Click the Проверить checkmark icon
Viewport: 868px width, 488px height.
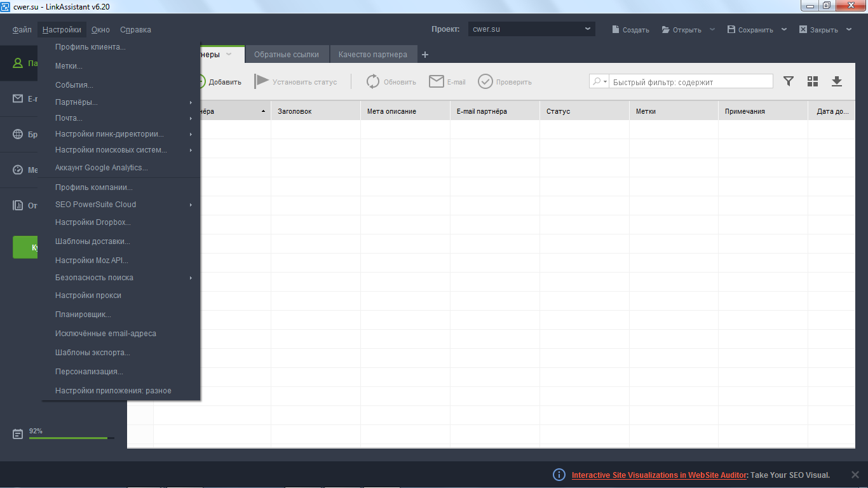(485, 81)
